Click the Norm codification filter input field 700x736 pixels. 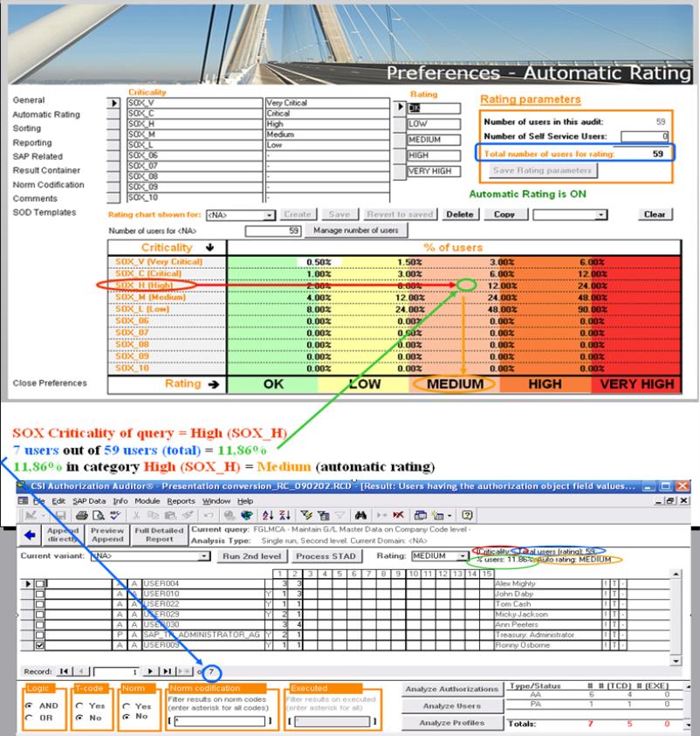pyautogui.click(x=220, y=720)
